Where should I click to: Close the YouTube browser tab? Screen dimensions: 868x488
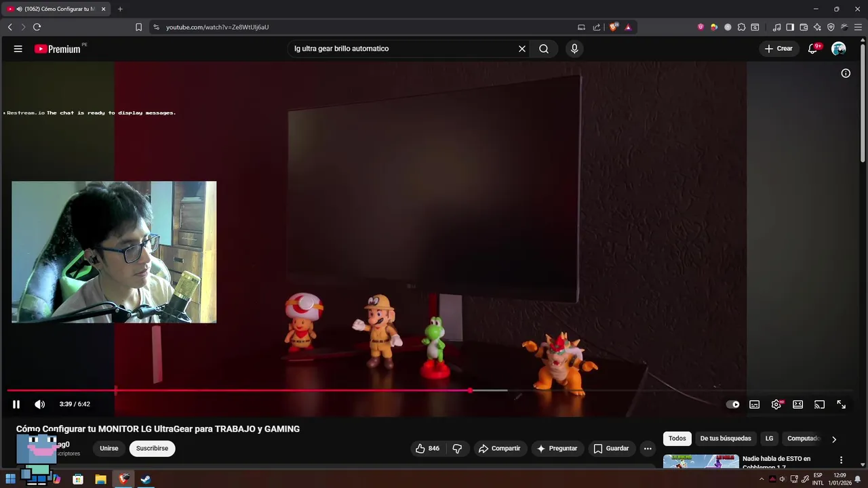[x=104, y=9]
